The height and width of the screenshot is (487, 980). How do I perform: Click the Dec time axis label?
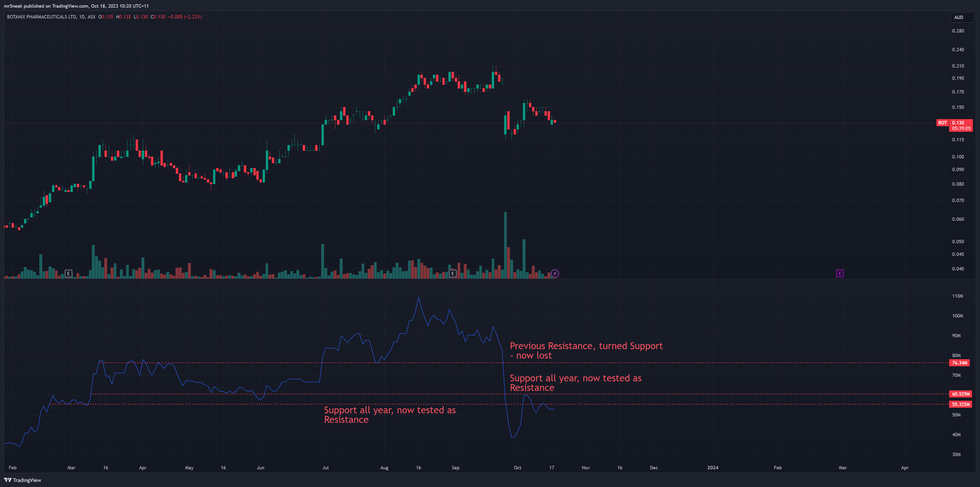pyautogui.click(x=654, y=467)
